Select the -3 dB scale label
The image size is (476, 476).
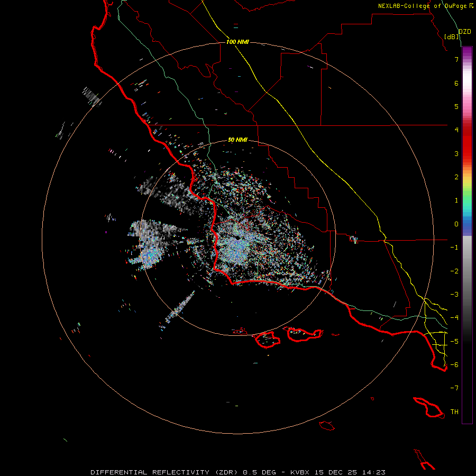point(454,295)
